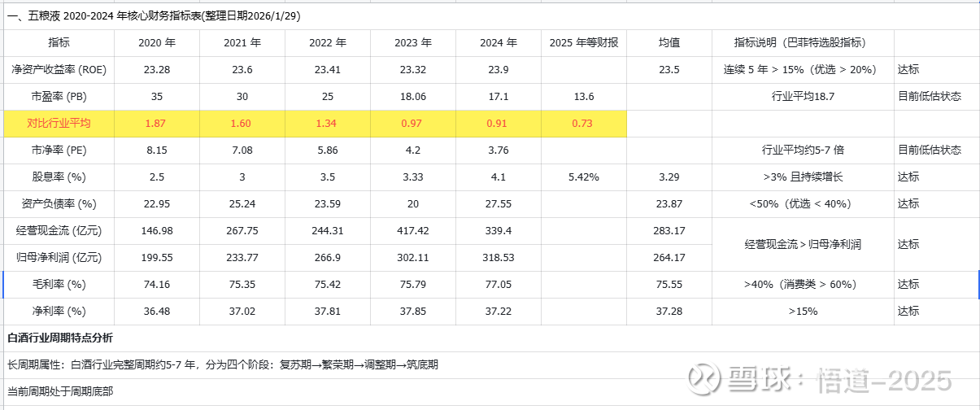Click 达标 in the ROE row
The height and width of the screenshot is (410, 980).
point(935,70)
